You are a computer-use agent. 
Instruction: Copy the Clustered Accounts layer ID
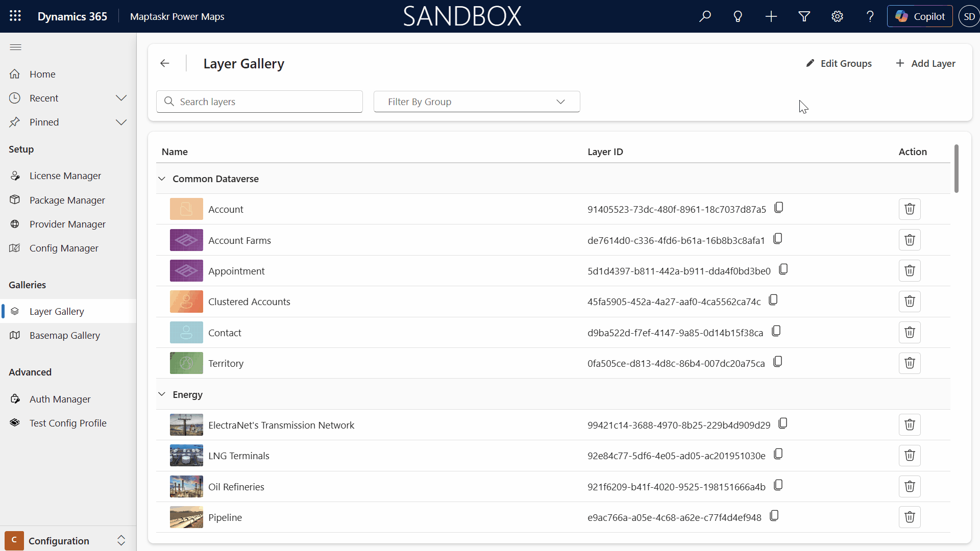773,300
